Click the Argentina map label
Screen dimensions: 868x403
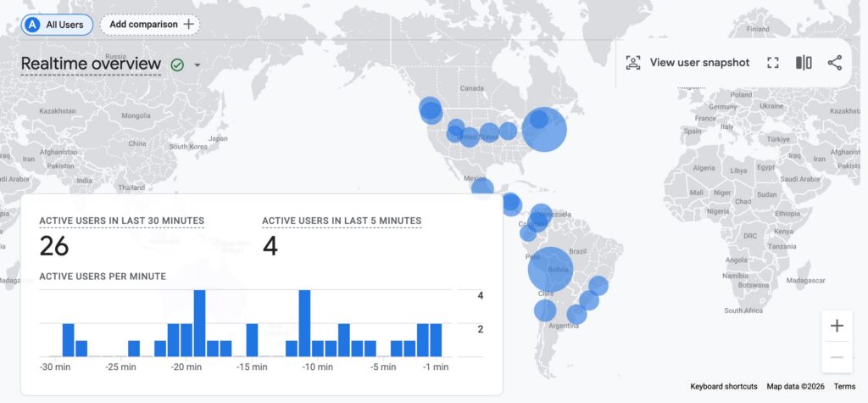click(564, 326)
